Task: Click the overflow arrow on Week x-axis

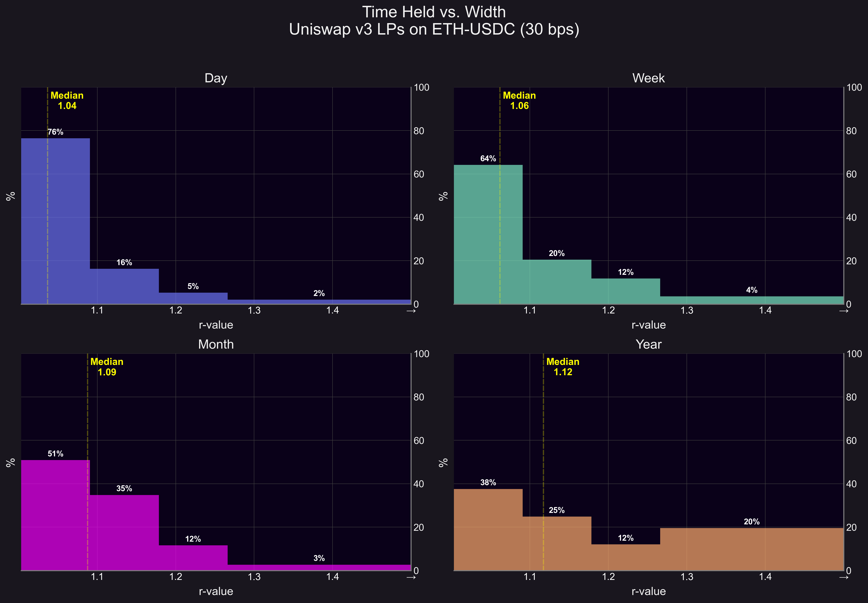Action: pos(844,311)
